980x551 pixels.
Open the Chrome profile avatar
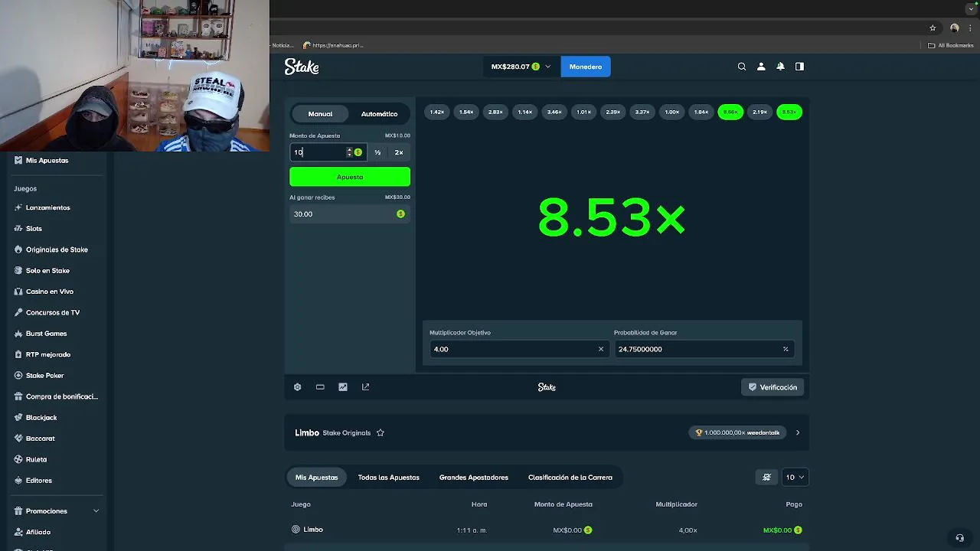click(x=954, y=28)
